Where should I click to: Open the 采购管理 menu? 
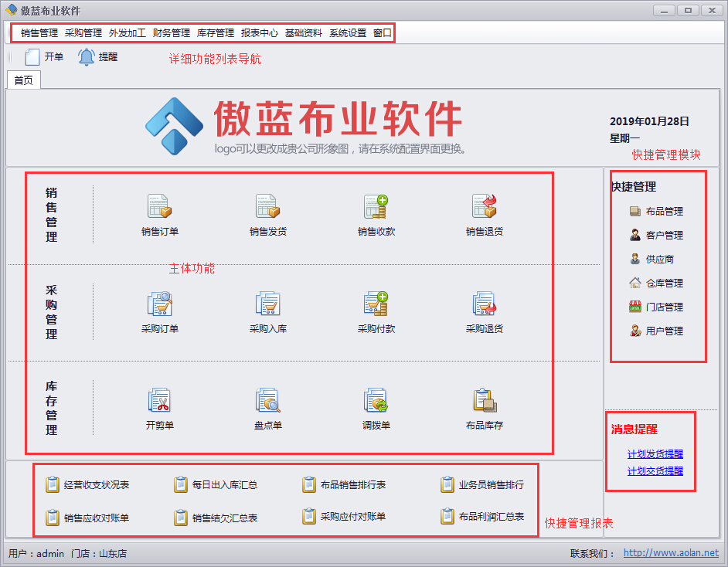point(83,33)
